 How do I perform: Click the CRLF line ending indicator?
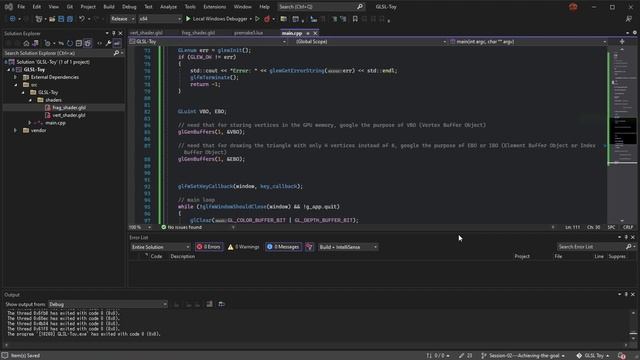(628, 227)
